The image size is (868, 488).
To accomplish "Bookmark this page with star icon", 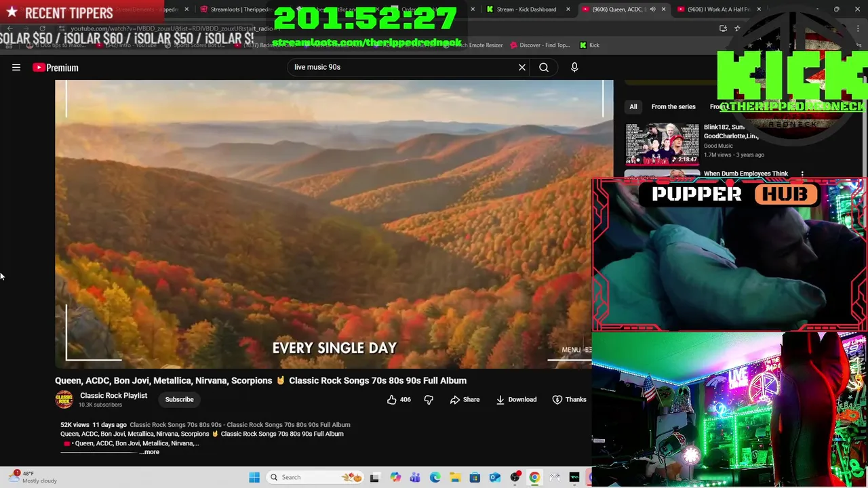I will (x=737, y=28).
